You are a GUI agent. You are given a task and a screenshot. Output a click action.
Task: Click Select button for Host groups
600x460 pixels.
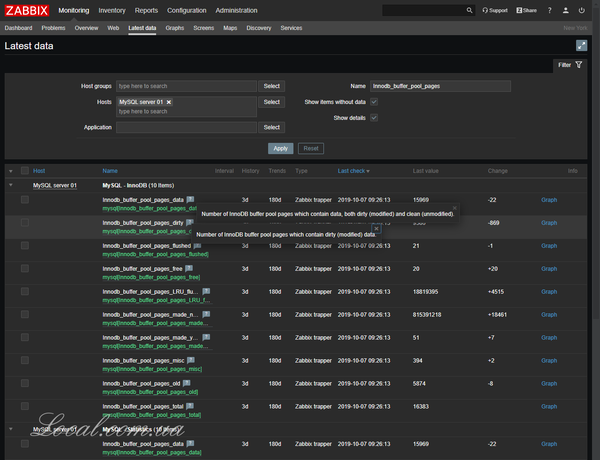(271, 86)
